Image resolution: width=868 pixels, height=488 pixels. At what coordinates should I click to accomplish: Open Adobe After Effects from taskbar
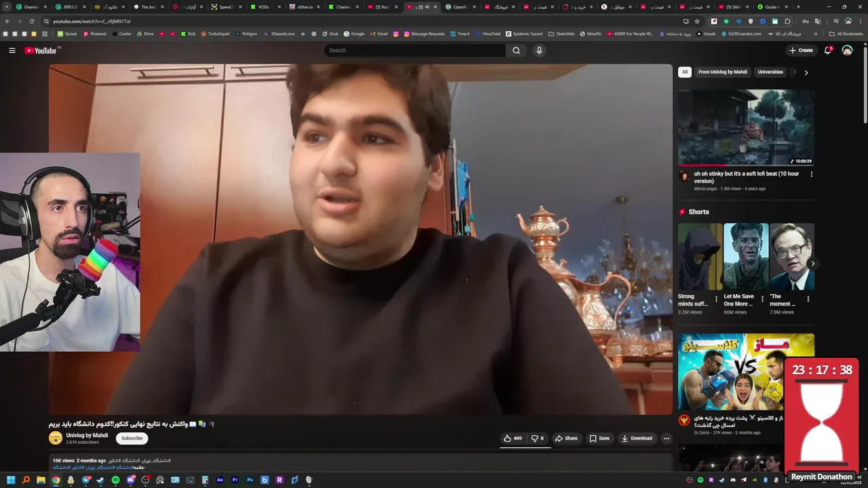(x=220, y=480)
